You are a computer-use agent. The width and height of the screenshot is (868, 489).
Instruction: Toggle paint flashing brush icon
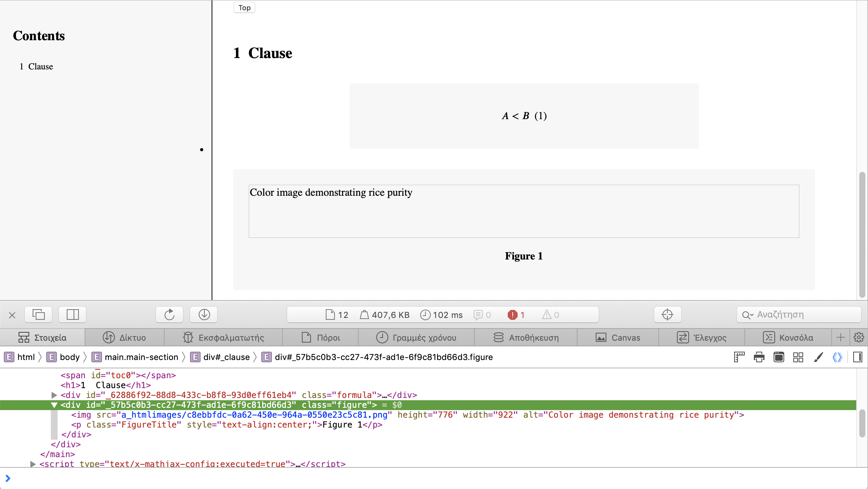(818, 357)
